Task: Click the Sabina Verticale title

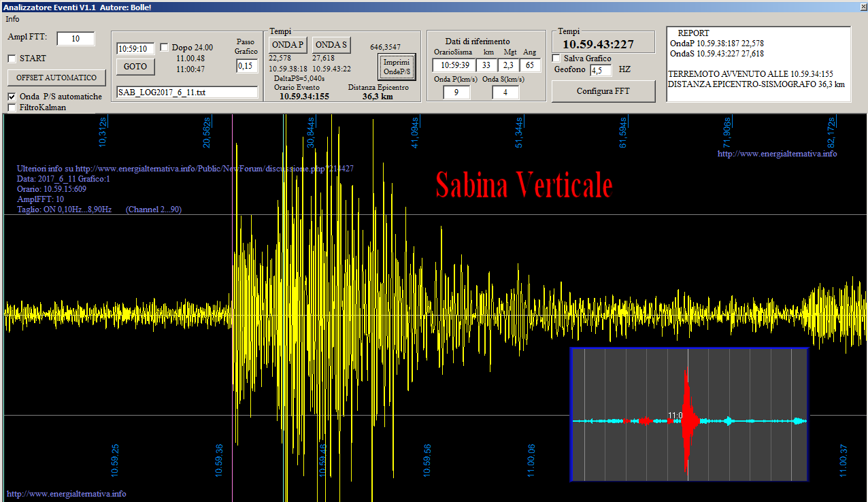Action: tap(524, 184)
